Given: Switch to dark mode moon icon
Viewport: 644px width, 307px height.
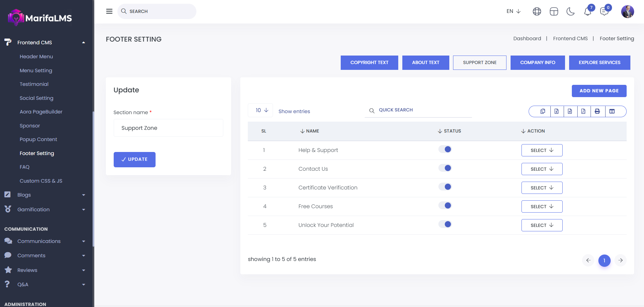Looking at the screenshot, I should pos(570,12).
